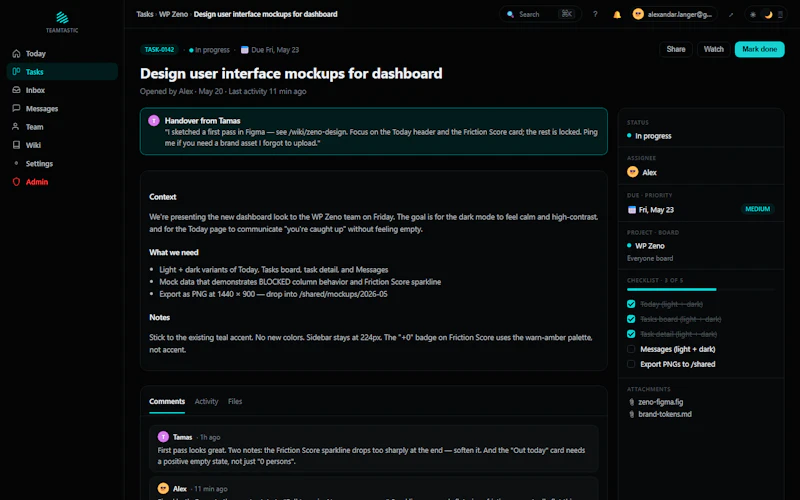Viewport: 800px width, 500px height.
Task: Check Messages (light + dark) checklist item
Action: click(631, 349)
